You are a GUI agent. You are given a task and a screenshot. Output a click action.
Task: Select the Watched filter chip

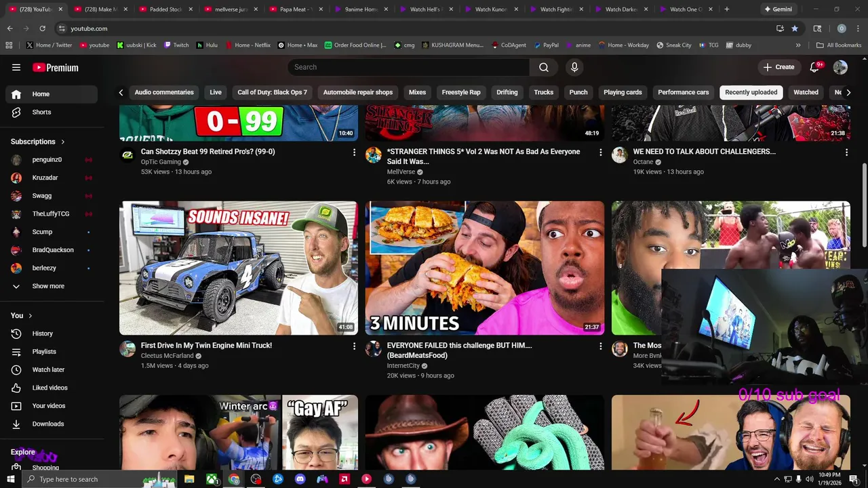806,92
